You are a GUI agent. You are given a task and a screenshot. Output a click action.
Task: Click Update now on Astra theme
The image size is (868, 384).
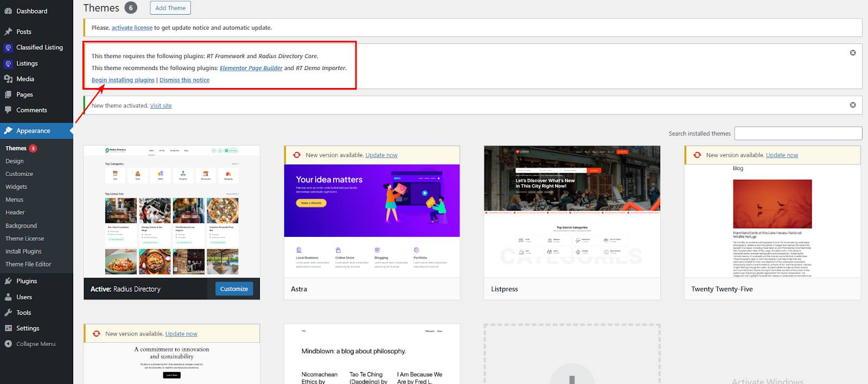coord(381,155)
